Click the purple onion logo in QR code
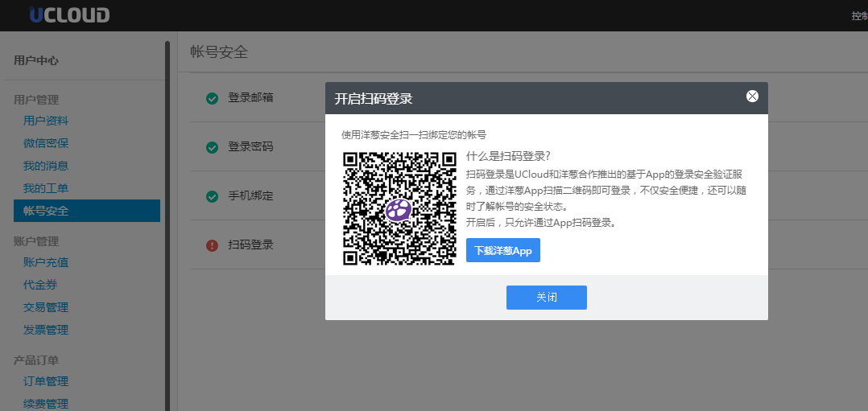This screenshot has width=868, height=411. tap(399, 210)
